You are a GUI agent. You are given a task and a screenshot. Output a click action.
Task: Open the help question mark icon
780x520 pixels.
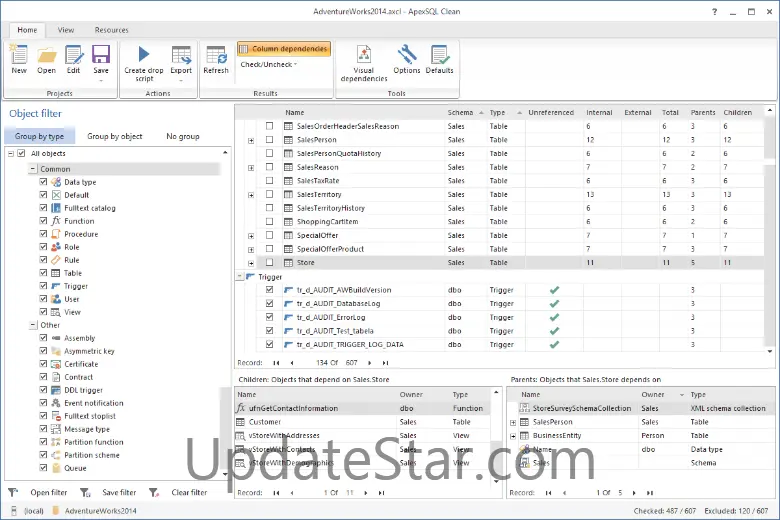pos(714,11)
